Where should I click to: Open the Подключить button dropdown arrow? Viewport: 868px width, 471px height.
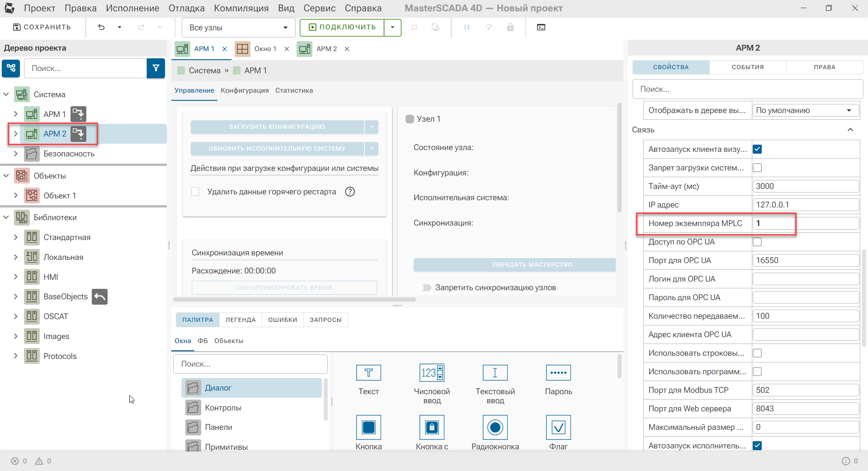tap(392, 28)
